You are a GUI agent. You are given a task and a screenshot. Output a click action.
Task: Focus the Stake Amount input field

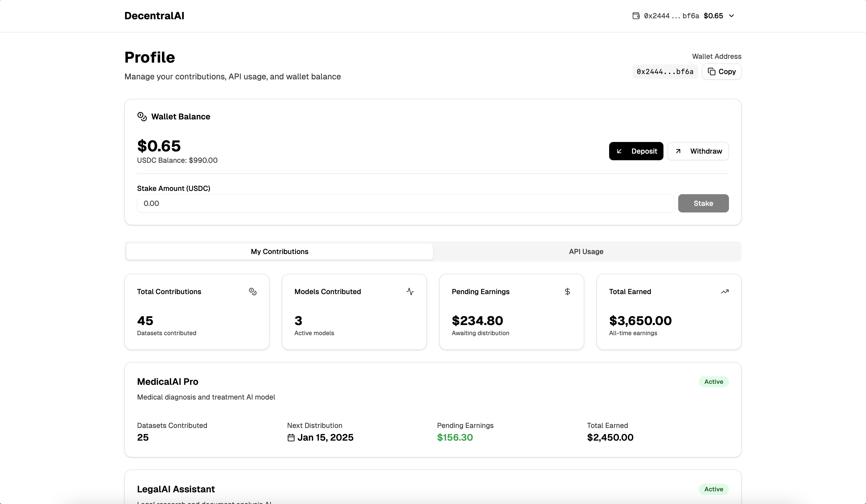pos(405,203)
